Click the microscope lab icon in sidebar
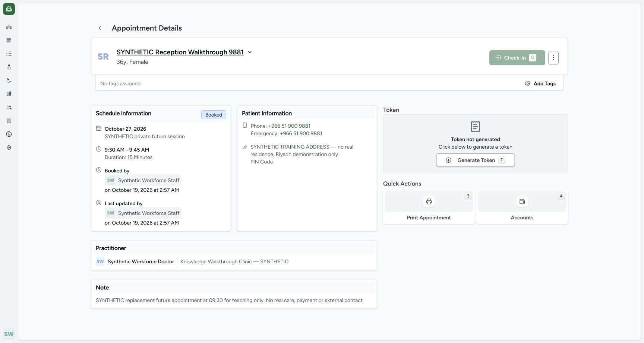 tap(9, 80)
